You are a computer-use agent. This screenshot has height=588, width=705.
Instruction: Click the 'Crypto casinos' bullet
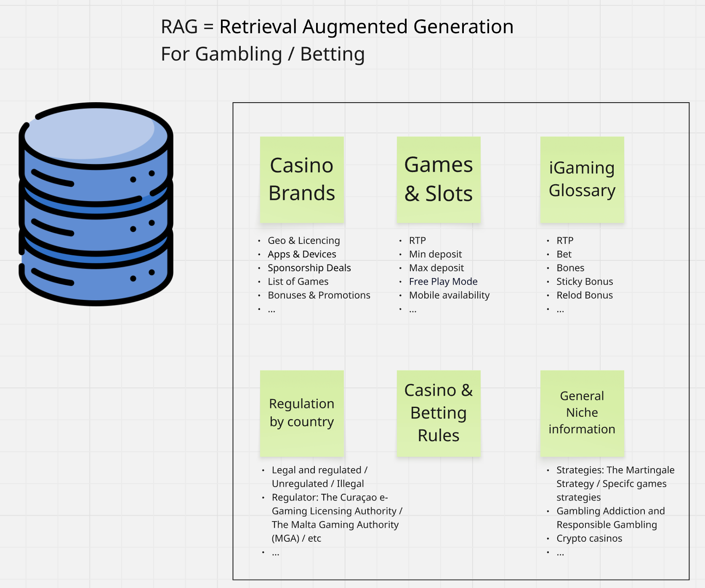tap(589, 538)
